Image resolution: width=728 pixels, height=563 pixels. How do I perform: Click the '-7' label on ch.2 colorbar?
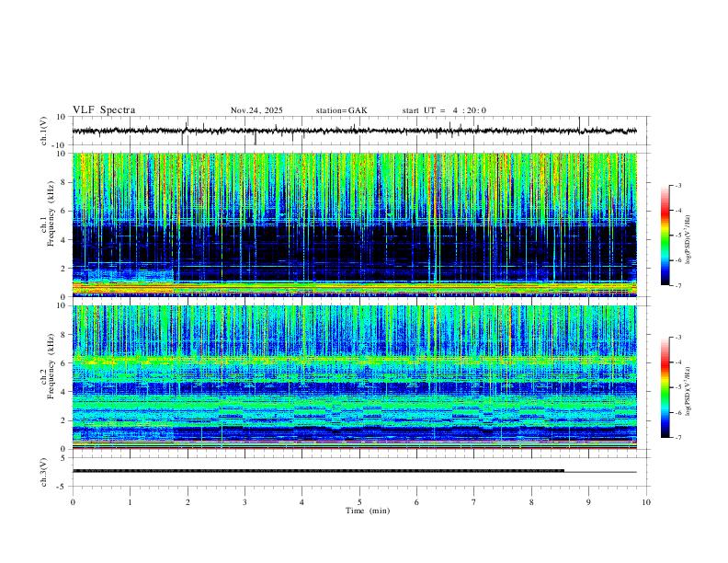(x=677, y=437)
